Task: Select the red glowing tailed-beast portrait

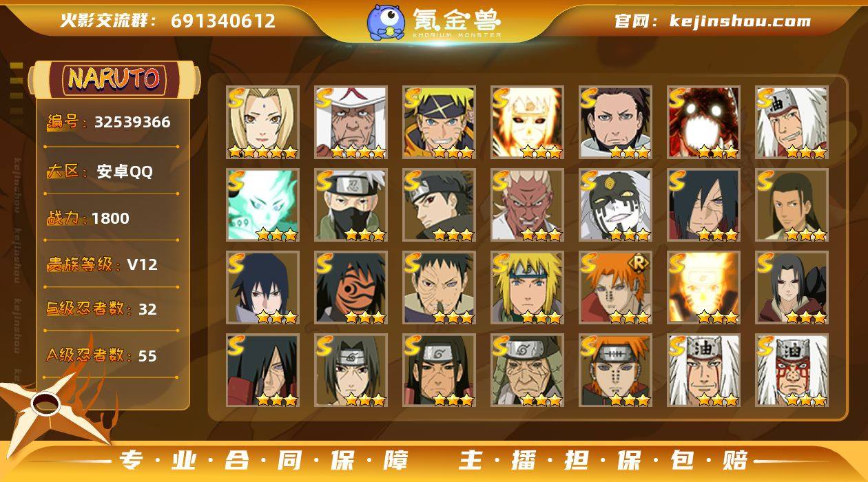Action: 703,123
